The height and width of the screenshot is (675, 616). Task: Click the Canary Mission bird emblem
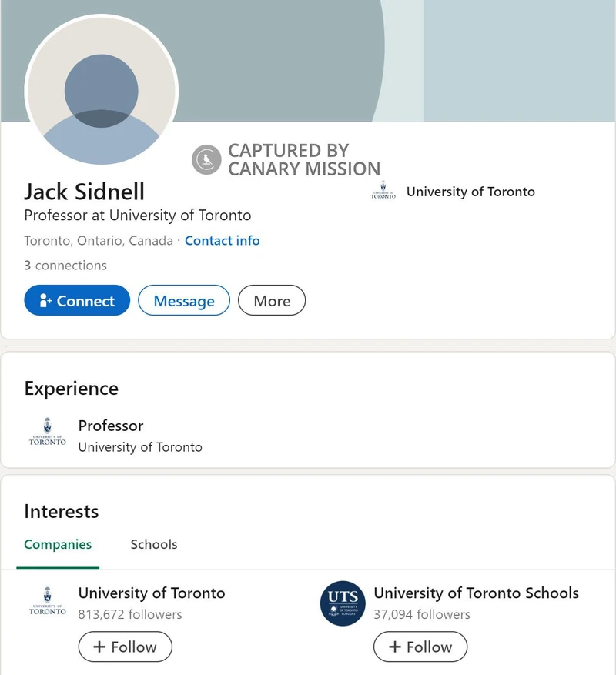[204, 158]
